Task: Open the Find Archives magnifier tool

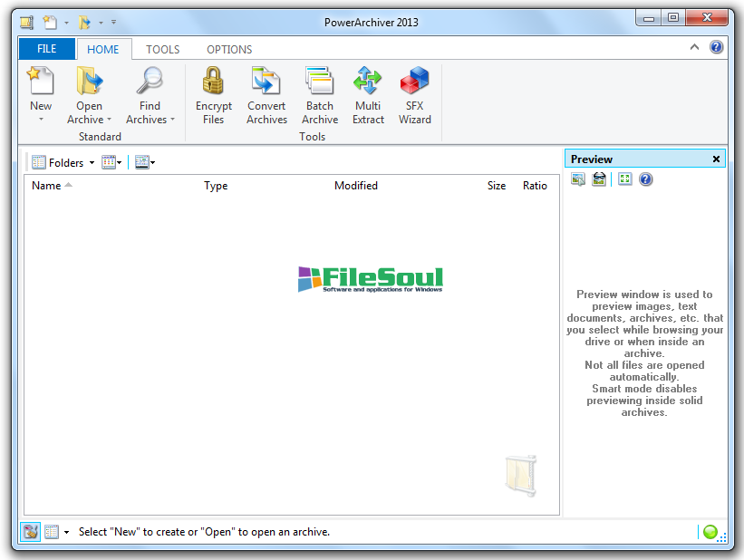Action: [x=150, y=81]
